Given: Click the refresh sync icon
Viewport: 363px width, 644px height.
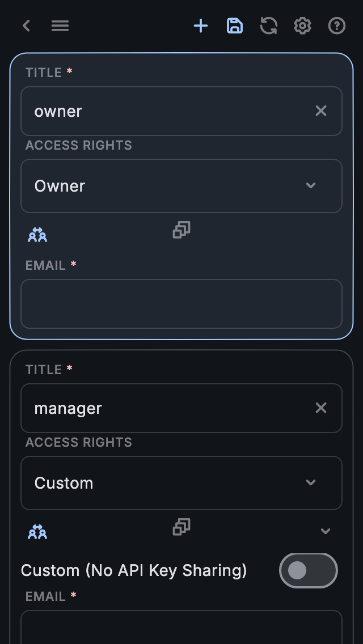Looking at the screenshot, I should pos(269,26).
